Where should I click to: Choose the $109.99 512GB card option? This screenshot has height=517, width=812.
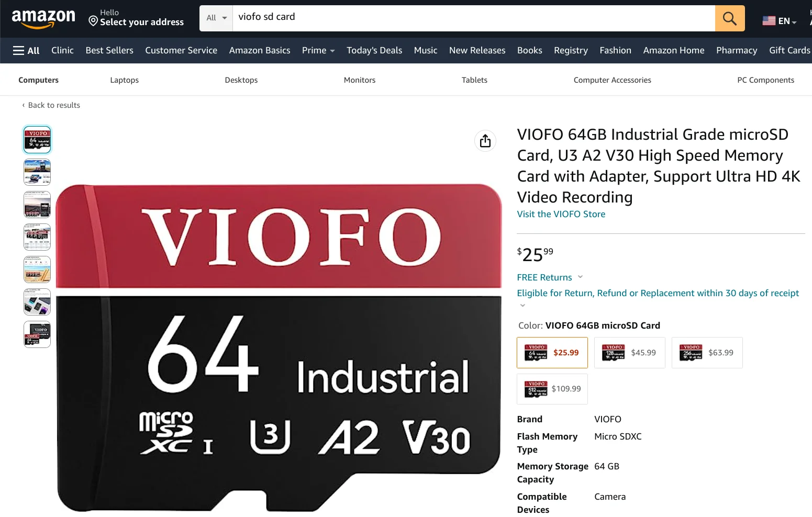click(x=552, y=389)
